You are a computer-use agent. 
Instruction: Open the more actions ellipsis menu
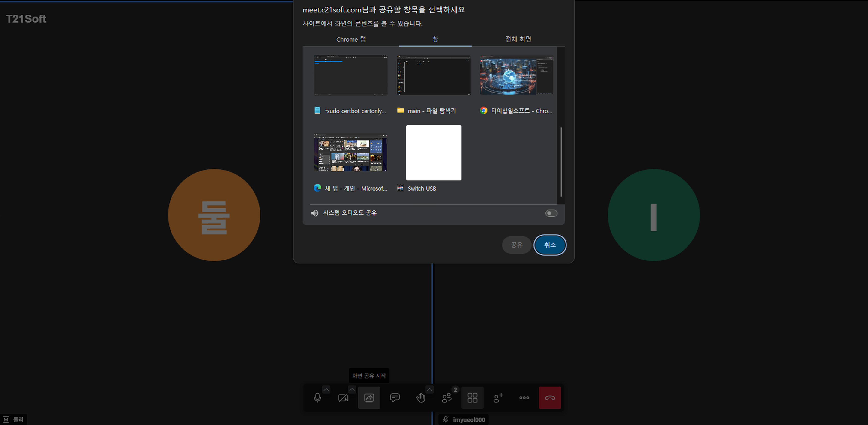click(524, 398)
